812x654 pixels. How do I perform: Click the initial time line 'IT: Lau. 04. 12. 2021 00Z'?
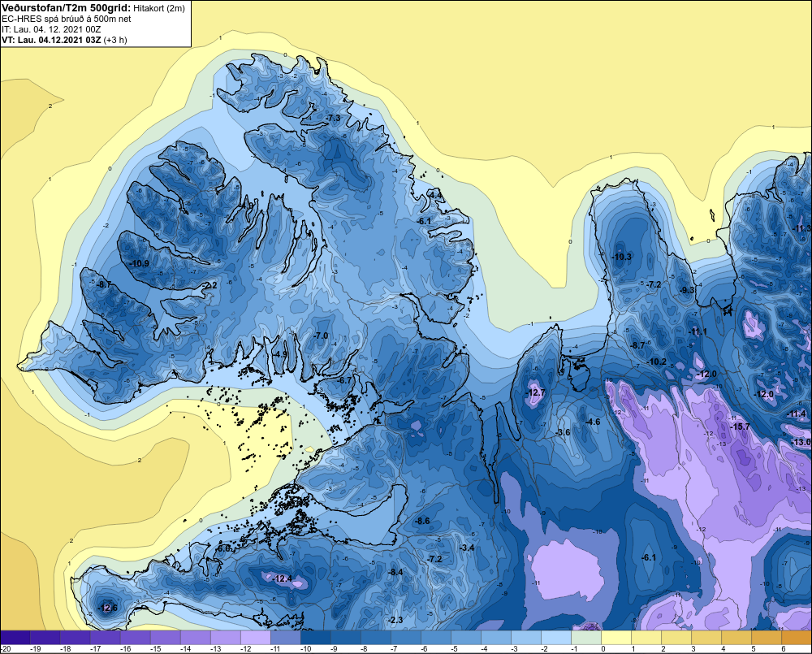pyautogui.click(x=51, y=29)
